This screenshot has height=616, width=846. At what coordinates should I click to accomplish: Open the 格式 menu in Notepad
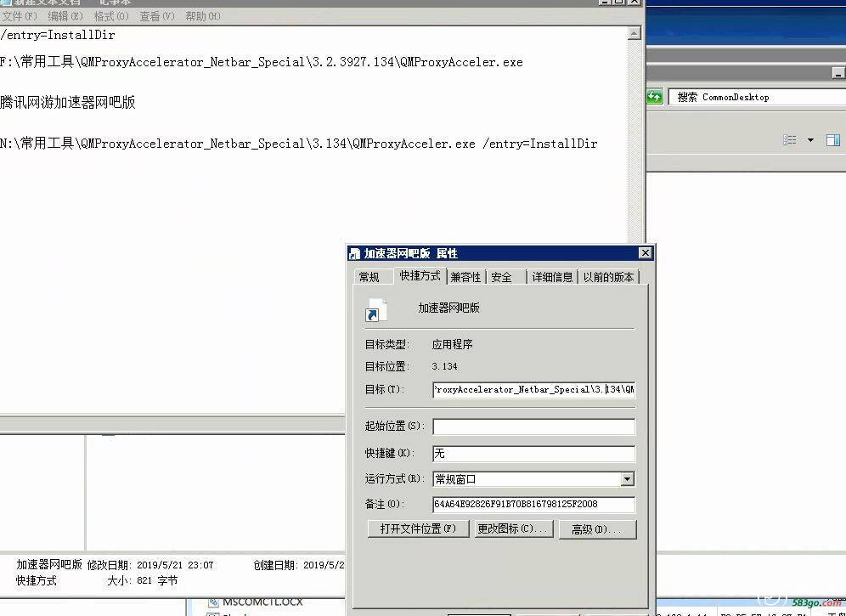[x=111, y=16]
